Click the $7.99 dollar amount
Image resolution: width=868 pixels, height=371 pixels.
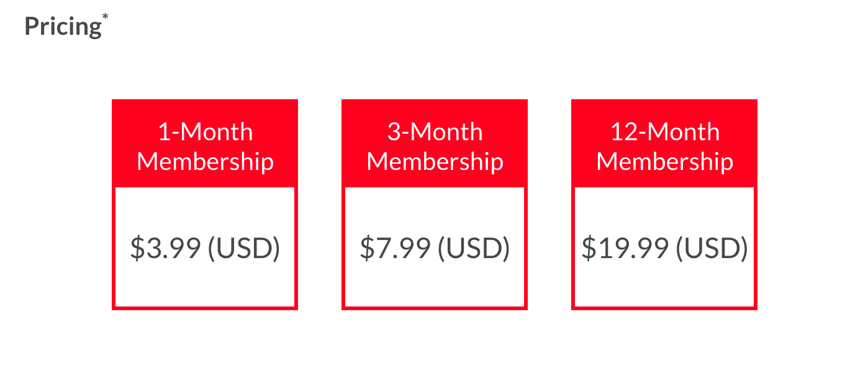click(395, 248)
